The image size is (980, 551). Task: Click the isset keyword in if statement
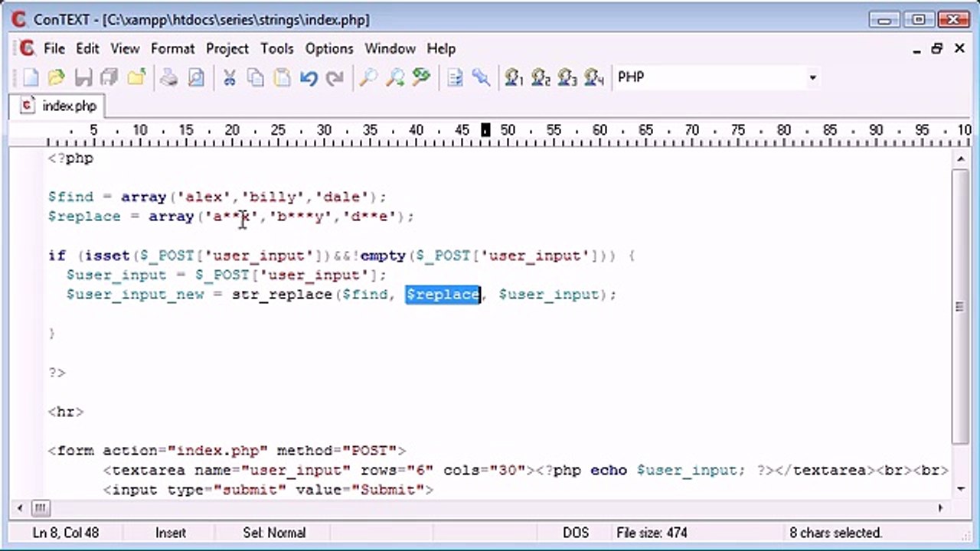[107, 256]
